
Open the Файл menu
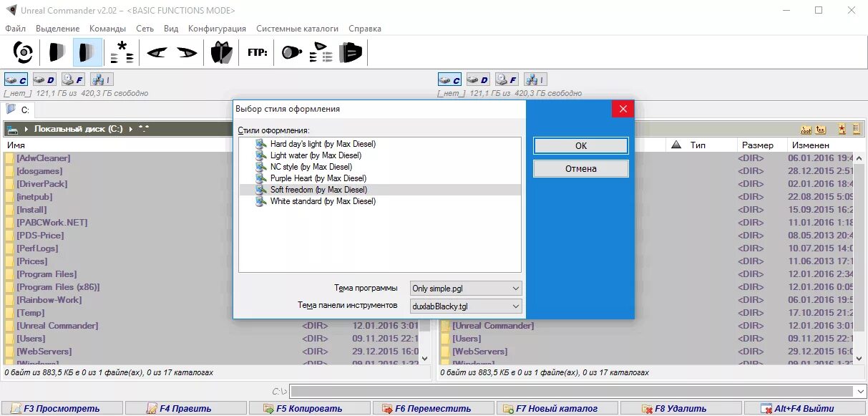(16, 29)
